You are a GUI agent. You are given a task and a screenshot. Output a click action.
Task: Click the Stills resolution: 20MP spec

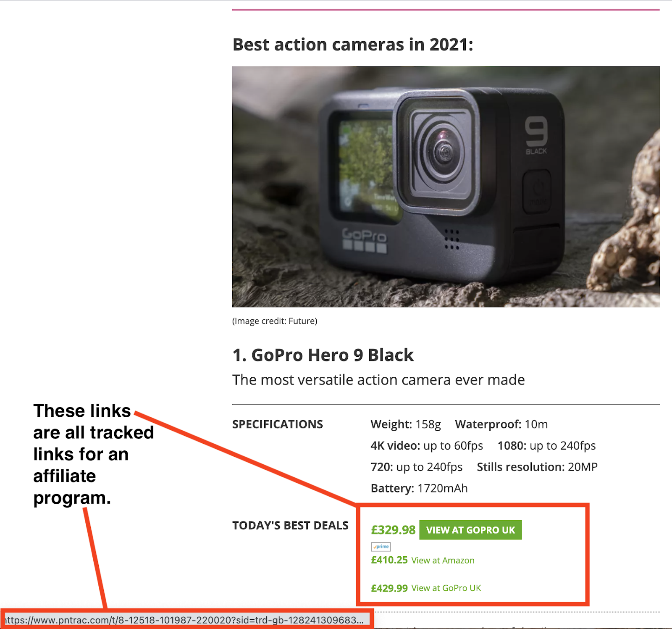click(537, 467)
